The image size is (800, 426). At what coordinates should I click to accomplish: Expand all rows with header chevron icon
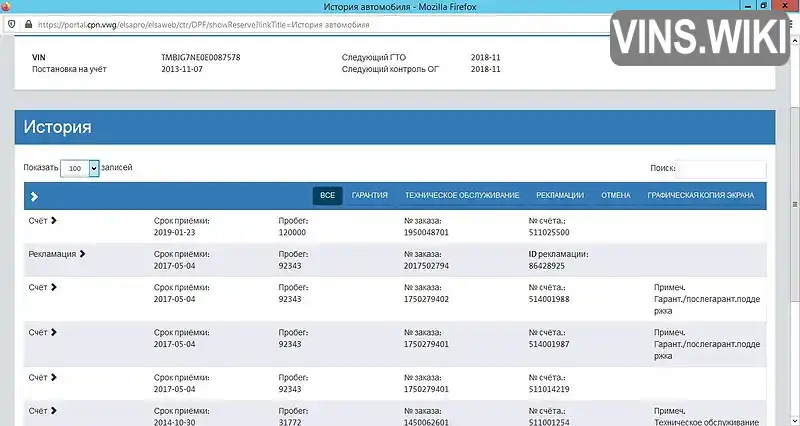click(34, 196)
